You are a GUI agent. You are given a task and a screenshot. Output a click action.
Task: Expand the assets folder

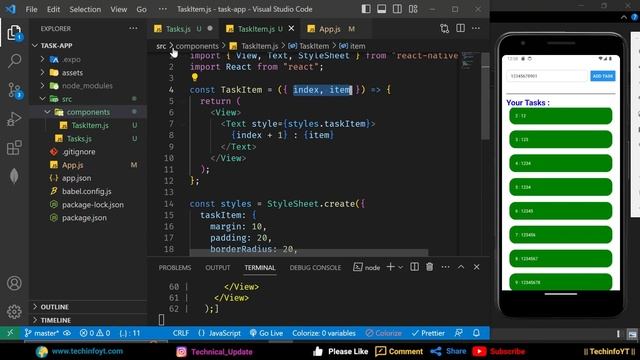coord(42,73)
